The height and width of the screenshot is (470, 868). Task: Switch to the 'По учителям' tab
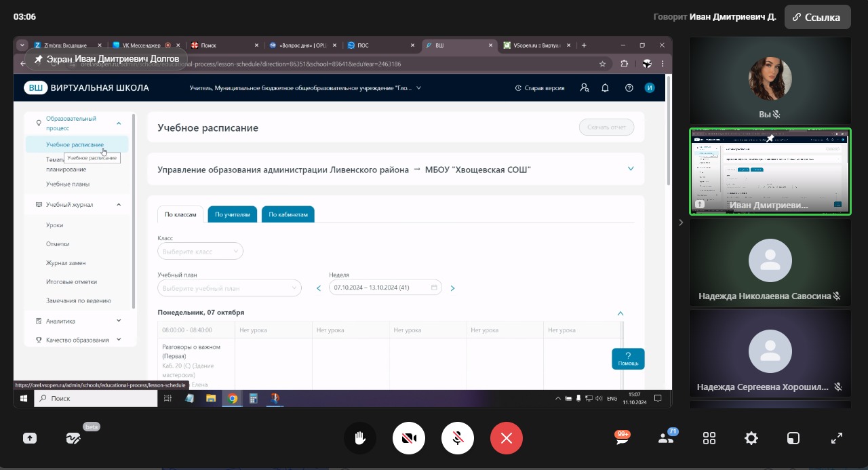(232, 214)
